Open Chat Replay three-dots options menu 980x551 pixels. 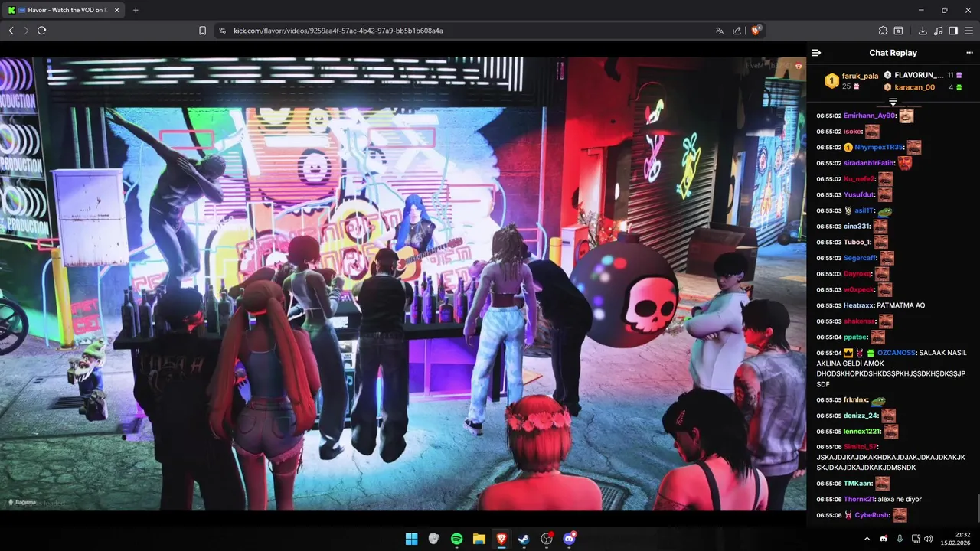969,53
